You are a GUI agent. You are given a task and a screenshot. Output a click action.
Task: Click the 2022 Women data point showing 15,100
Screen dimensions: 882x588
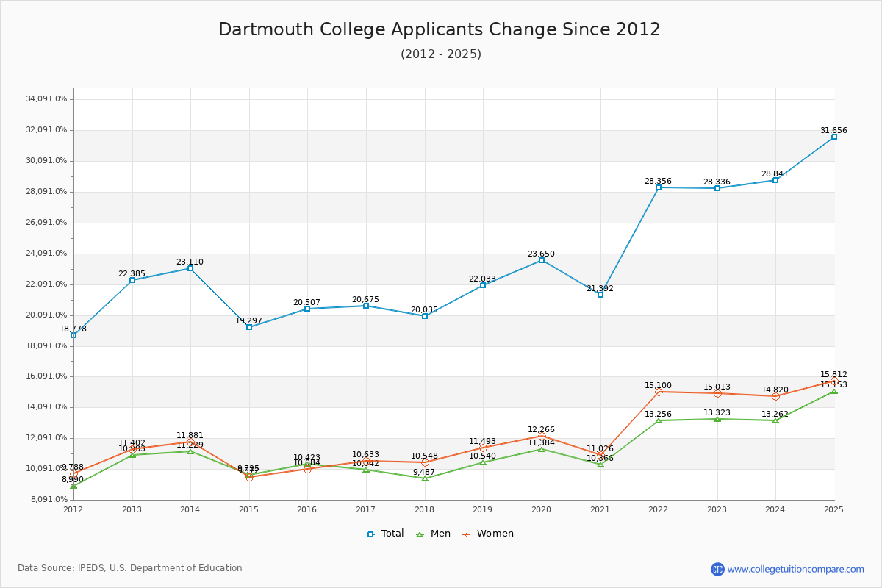click(x=659, y=392)
